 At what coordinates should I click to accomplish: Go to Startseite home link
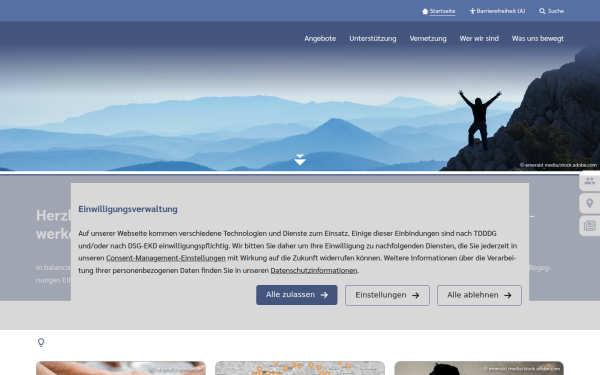click(x=439, y=11)
